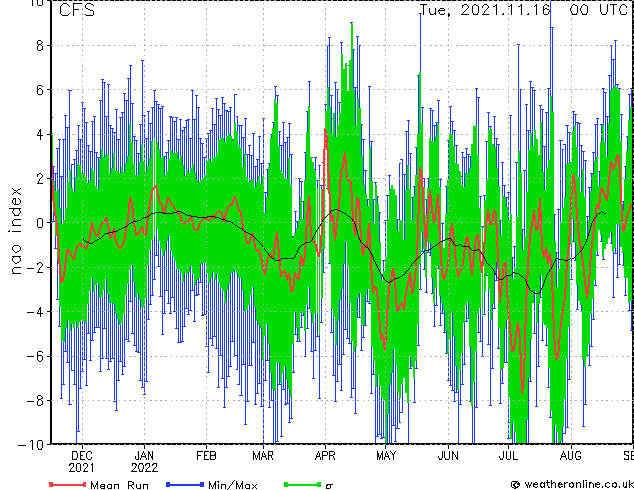Click the y-axis value 4
The width and height of the screenshot is (634, 490).
point(40,134)
